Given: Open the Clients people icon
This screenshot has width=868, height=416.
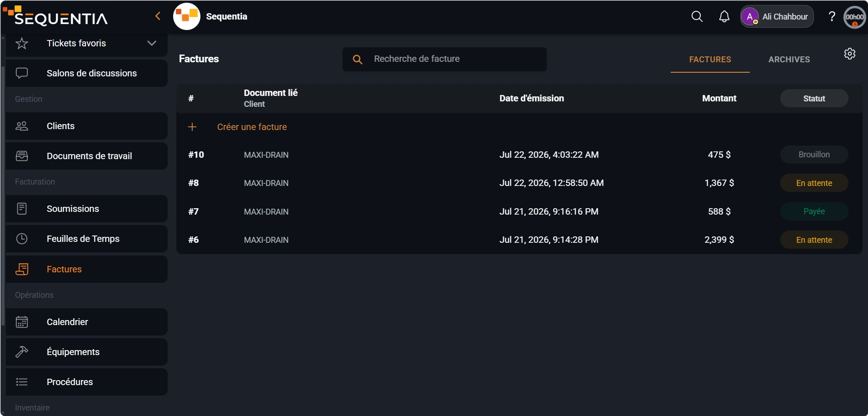Looking at the screenshot, I should [x=22, y=126].
